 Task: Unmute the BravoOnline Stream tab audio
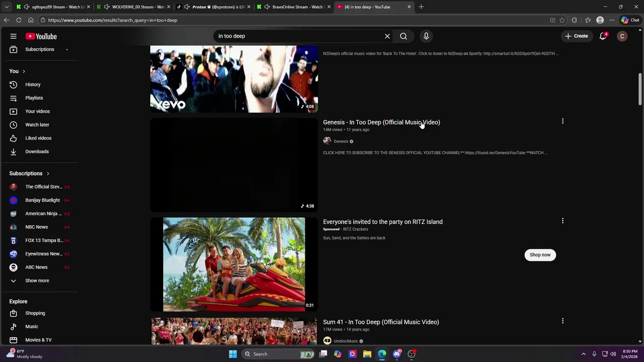(267, 7)
